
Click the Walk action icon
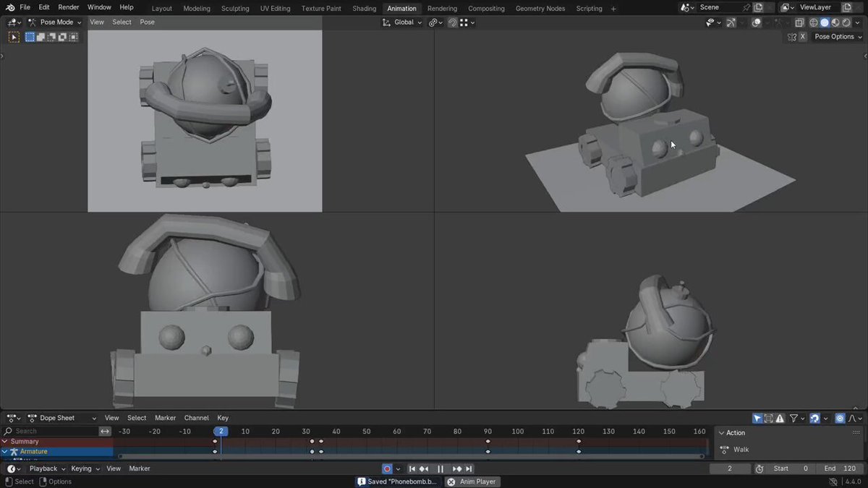point(724,450)
